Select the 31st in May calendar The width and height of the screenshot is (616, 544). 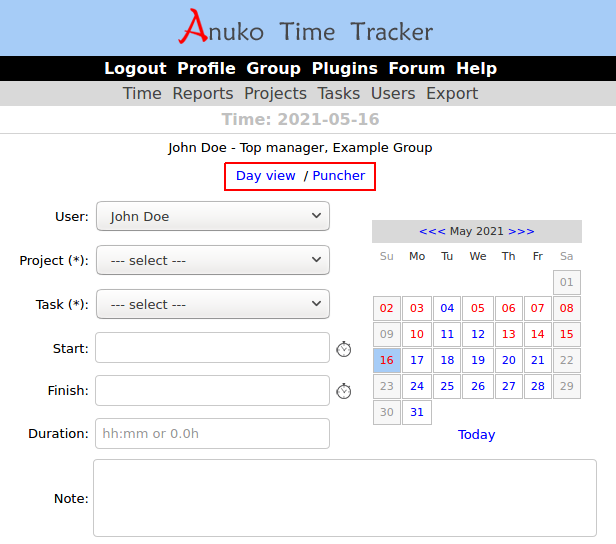(x=417, y=412)
